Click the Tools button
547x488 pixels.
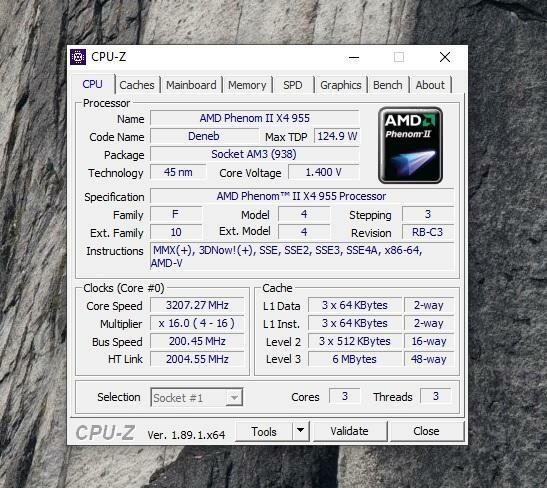tap(264, 431)
